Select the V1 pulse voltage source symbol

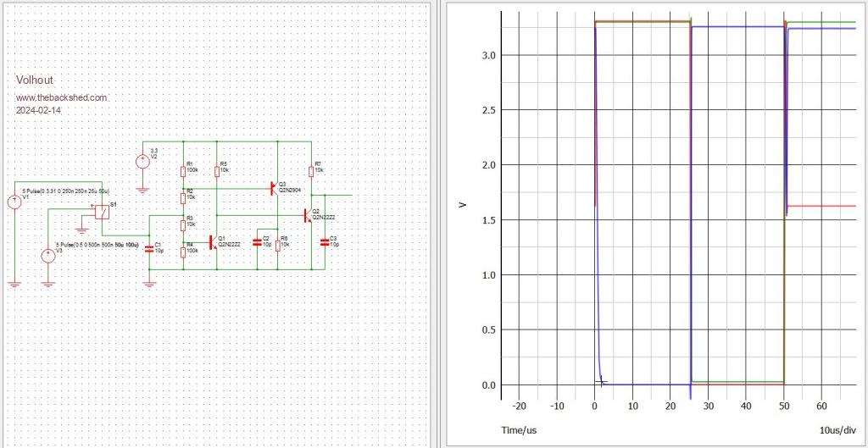[14, 202]
